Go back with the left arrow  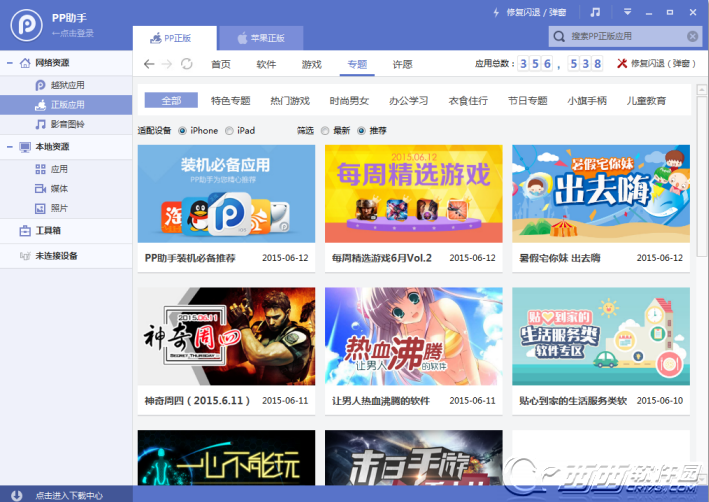tap(149, 64)
